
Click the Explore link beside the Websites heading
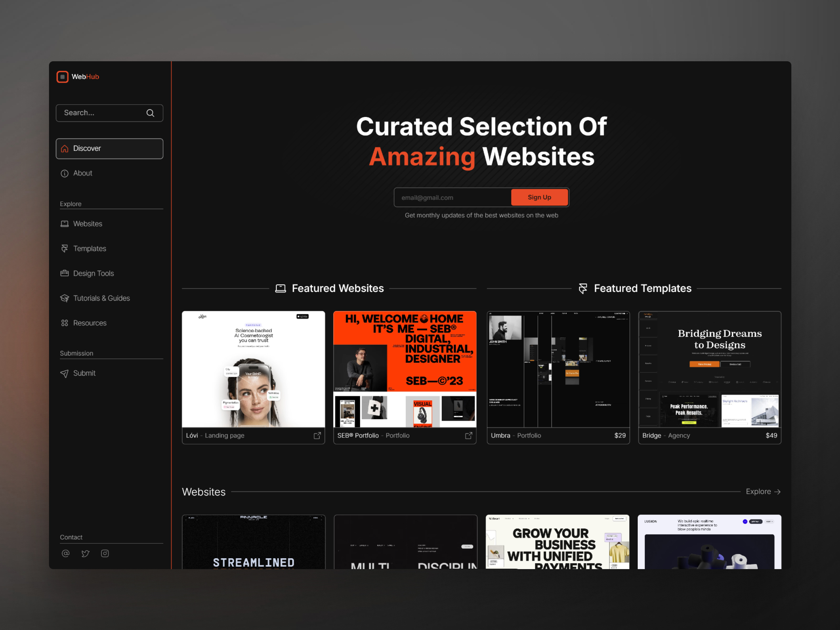point(763,491)
